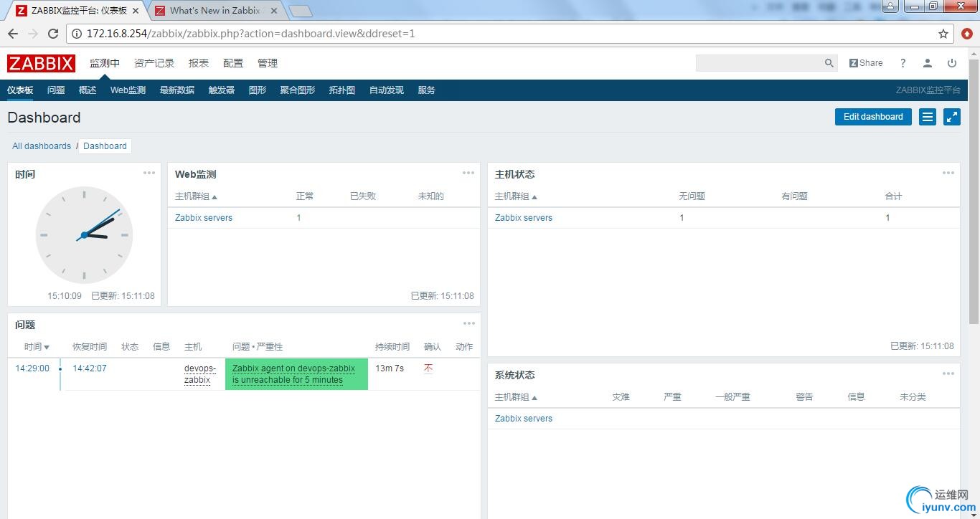Open recovery time 14:42:07 link
Image resolution: width=980 pixels, height=519 pixels.
(90, 368)
